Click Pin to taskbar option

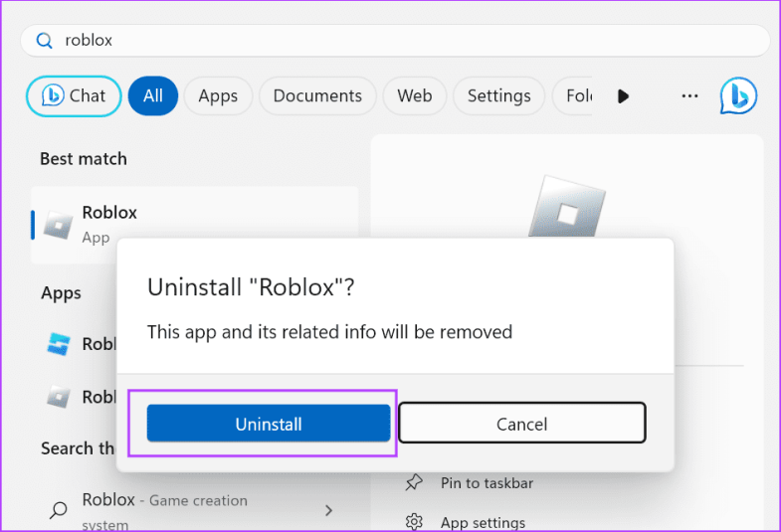point(487,483)
